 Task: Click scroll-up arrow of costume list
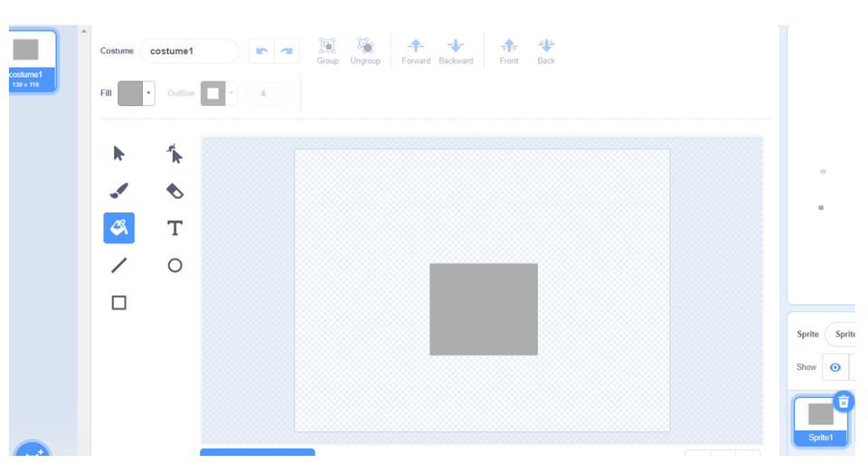coord(83,31)
